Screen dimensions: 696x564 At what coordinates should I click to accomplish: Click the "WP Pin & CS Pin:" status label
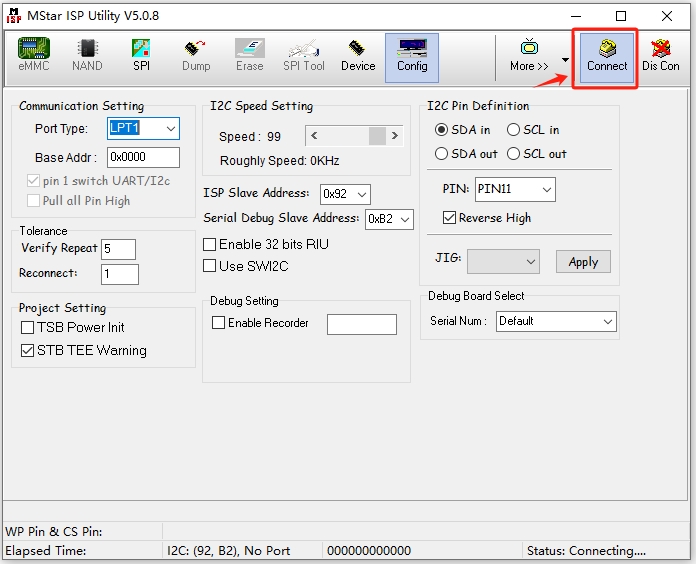coord(54,532)
